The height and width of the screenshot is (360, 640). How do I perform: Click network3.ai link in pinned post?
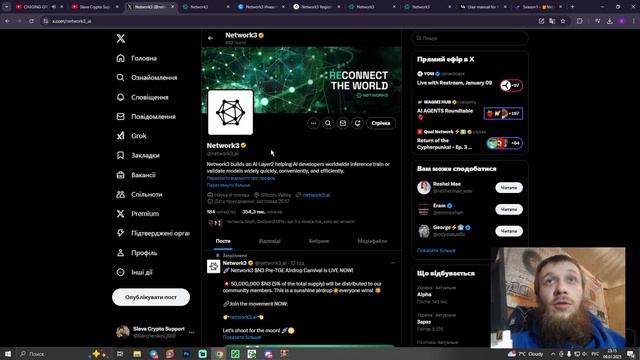click(x=243, y=317)
